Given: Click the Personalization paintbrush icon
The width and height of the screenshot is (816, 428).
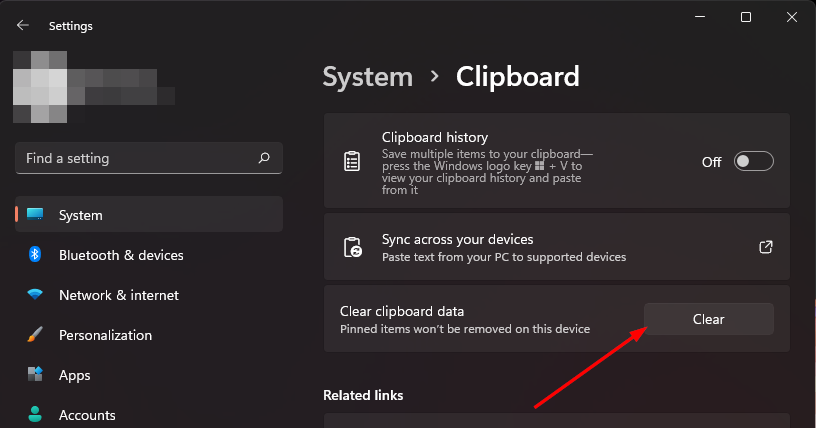Looking at the screenshot, I should click(35, 335).
